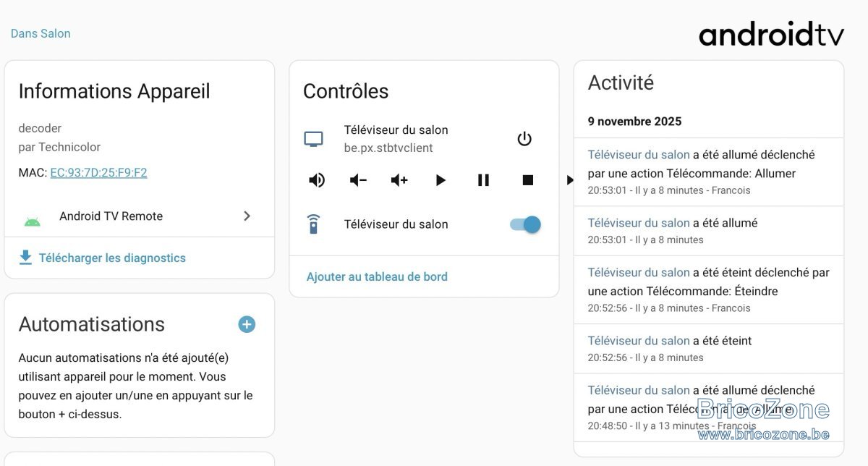Open the Android TV Remote integration chevron

coord(247,216)
